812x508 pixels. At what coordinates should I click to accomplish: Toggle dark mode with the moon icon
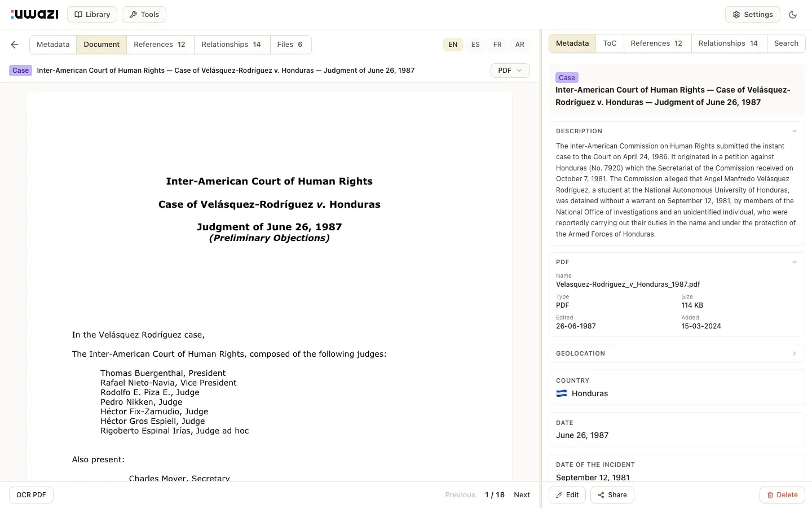click(x=793, y=14)
